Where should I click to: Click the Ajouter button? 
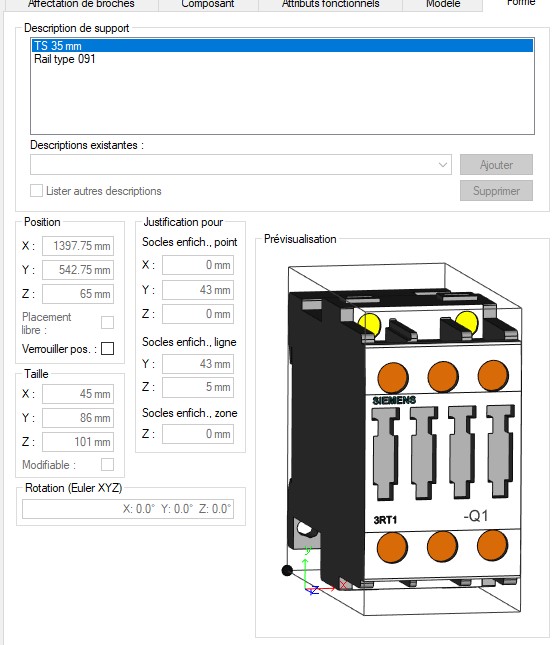pyautogui.click(x=496, y=165)
